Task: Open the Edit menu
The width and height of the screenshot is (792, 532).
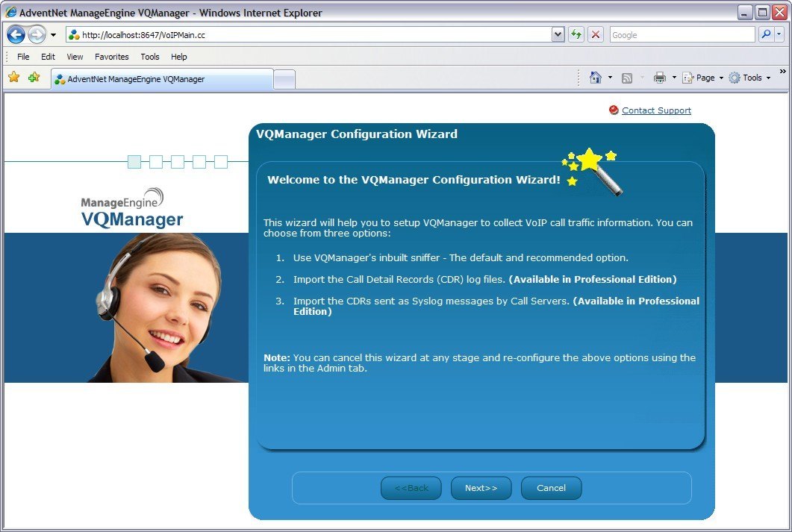Action: [48, 57]
